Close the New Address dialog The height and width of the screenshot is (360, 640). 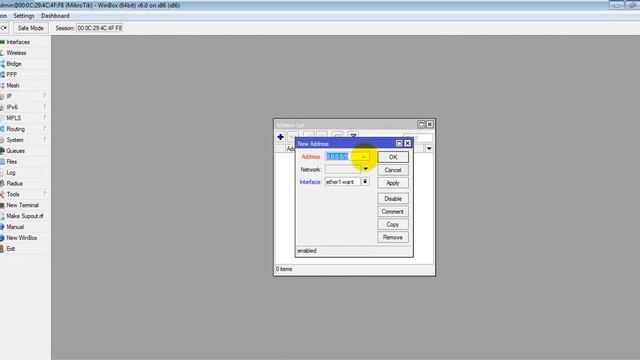coord(407,143)
